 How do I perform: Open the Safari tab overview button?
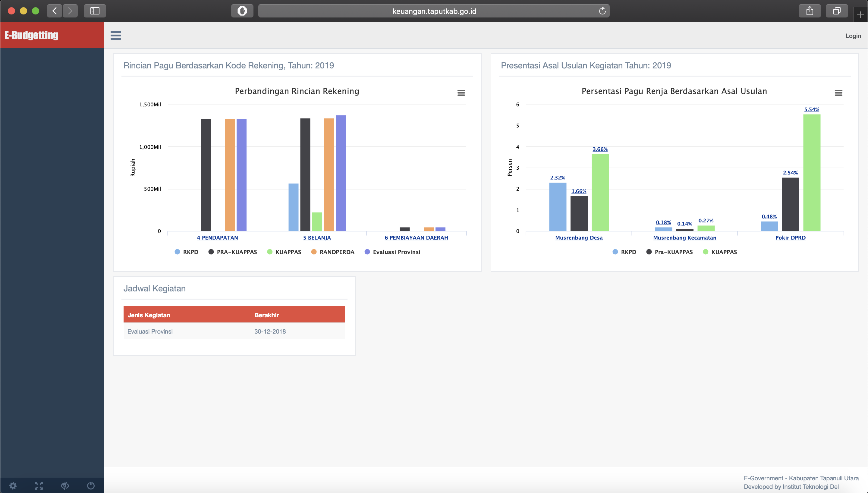(x=837, y=11)
